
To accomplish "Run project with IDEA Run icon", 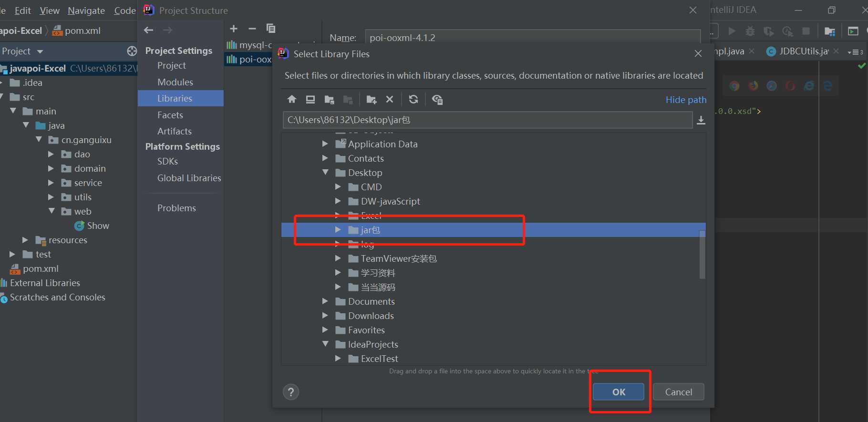I will click(x=732, y=31).
